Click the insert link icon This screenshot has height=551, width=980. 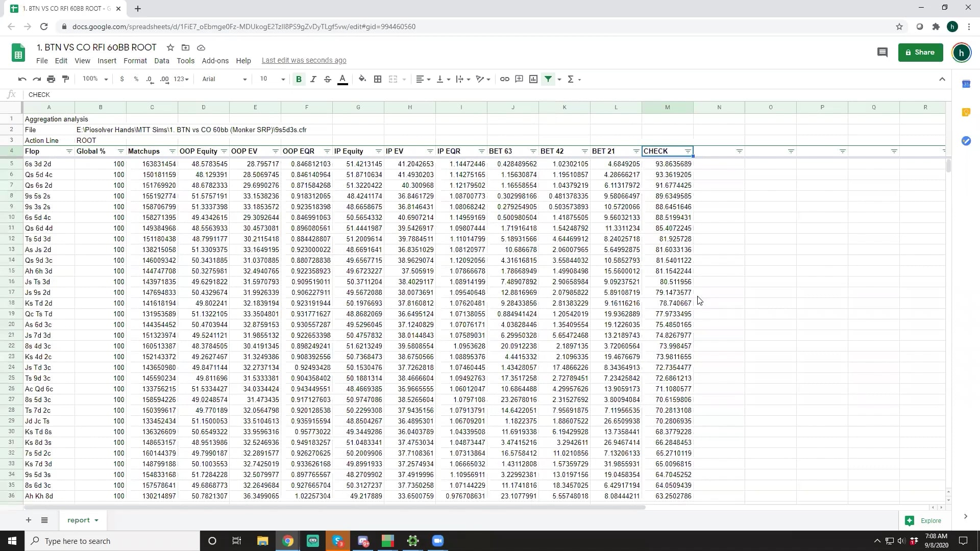pyautogui.click(x=504, y=79)
